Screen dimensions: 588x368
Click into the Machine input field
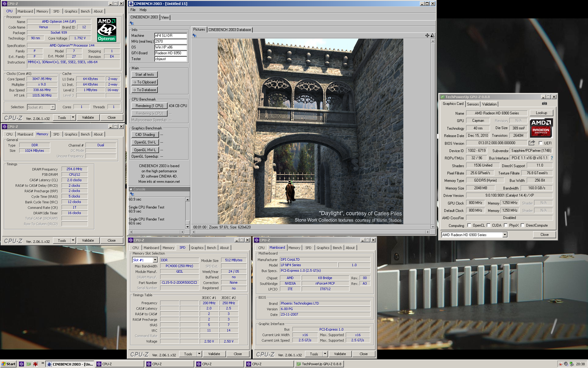click(171, 36)
